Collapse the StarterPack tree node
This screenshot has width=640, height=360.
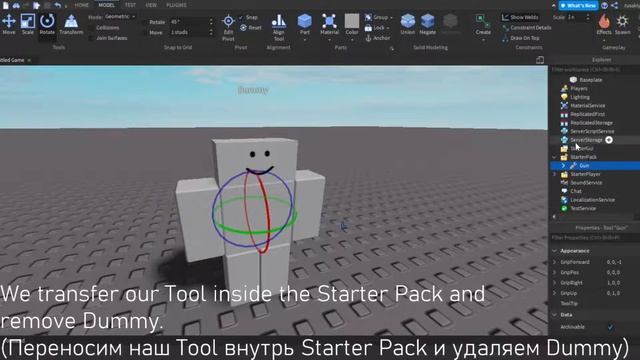point(554,157)
